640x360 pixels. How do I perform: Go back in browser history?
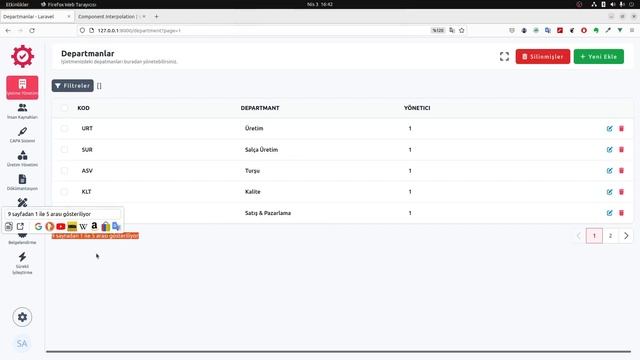[8, 30]
